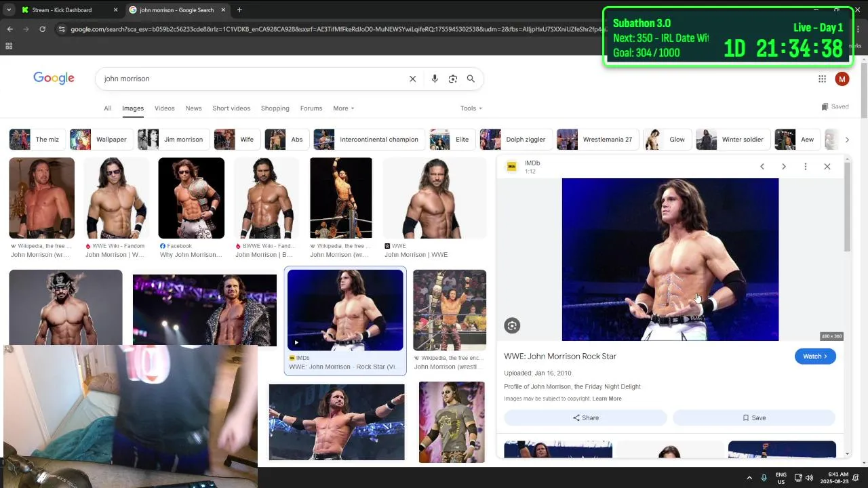Click the Google logo
Viewport: 868px width, 488px height.
(x=54, y=78)
